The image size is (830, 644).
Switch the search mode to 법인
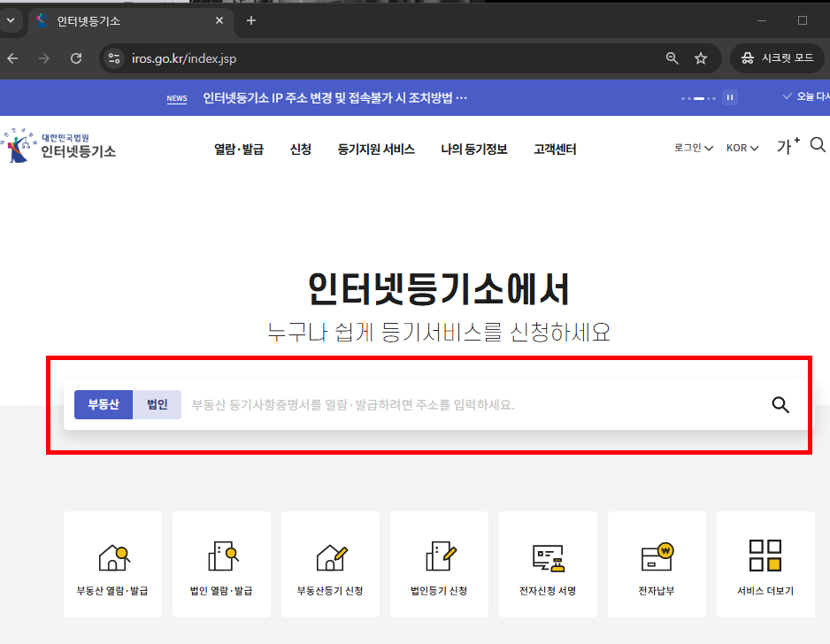point(157,404)
